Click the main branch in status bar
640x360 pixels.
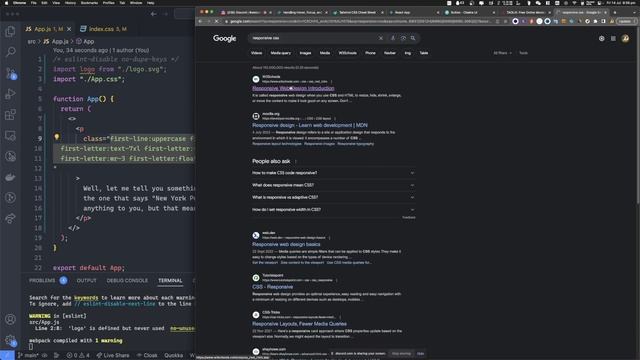click(28, 355)
